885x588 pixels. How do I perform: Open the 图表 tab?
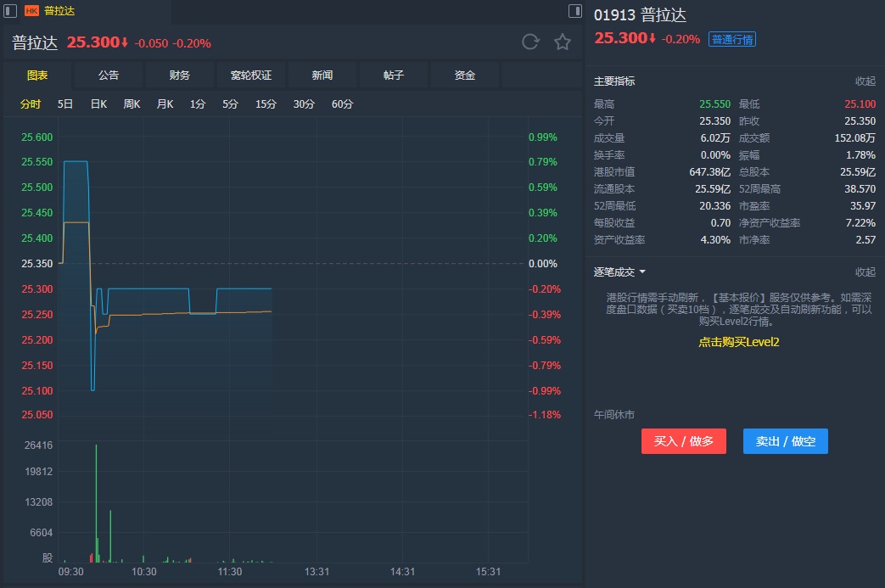click(x=37, y=75)
